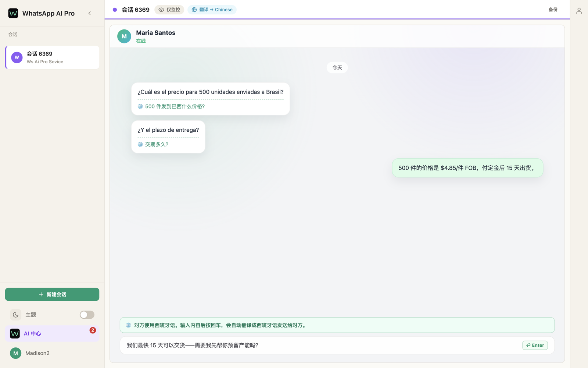
Task: Click the Maria Santos contact name
Action: [x=156, y=33]
